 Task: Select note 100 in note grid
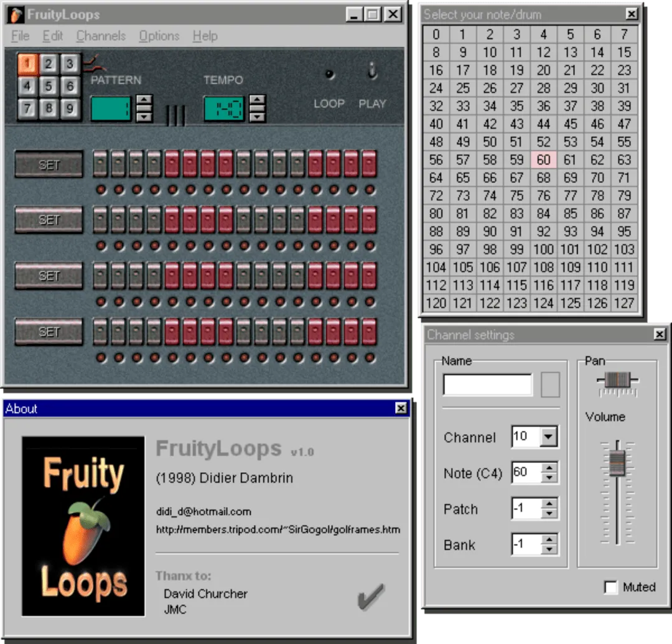pos(543,250)
